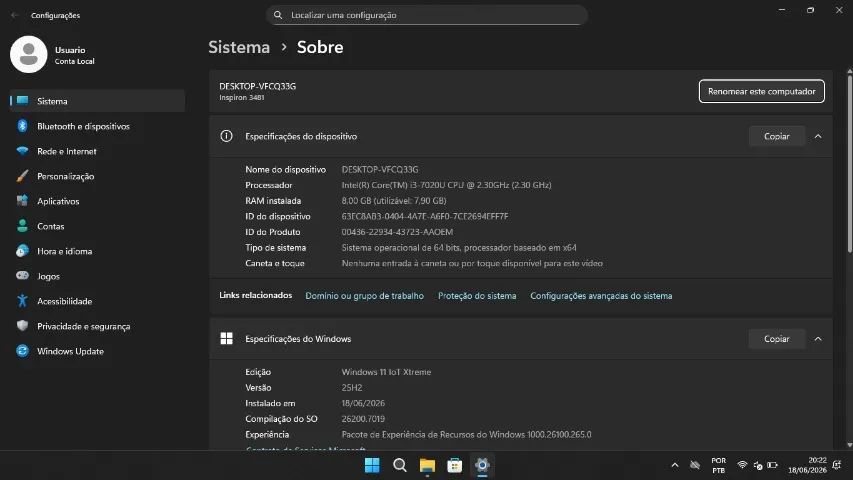
Task: Open File Explorer from the taskbar
Action: [427, 466]
